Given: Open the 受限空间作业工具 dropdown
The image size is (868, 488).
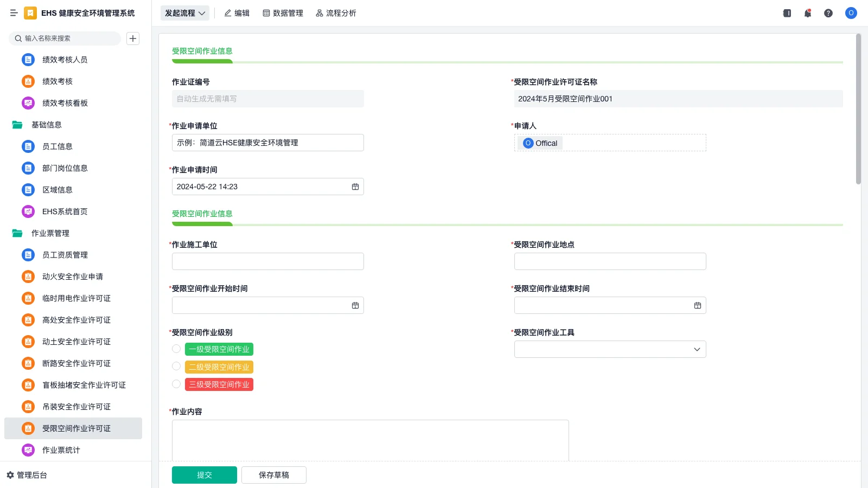Looking at the screenshot, I should [x=697, y=349].
